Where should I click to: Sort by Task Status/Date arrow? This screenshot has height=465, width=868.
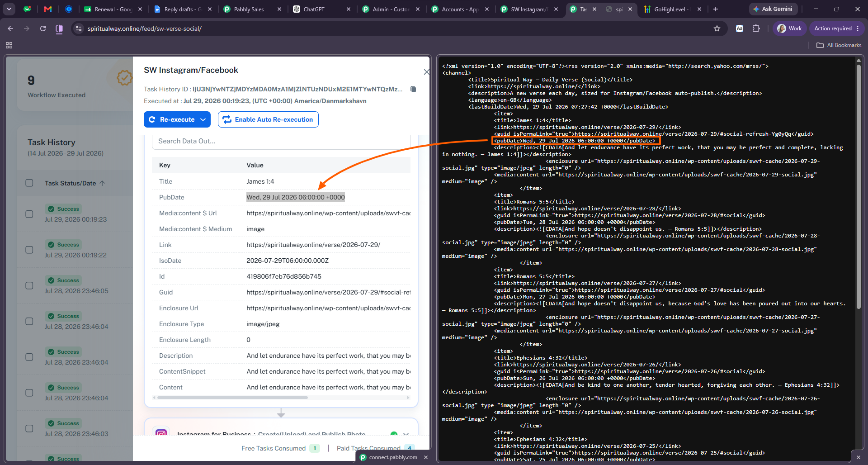[x=102, y=183]
